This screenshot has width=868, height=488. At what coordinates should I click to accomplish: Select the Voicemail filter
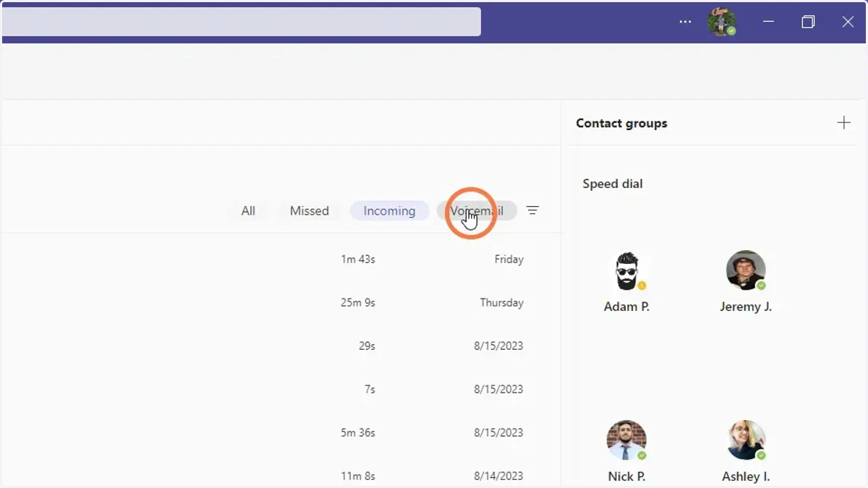point(477,211)
